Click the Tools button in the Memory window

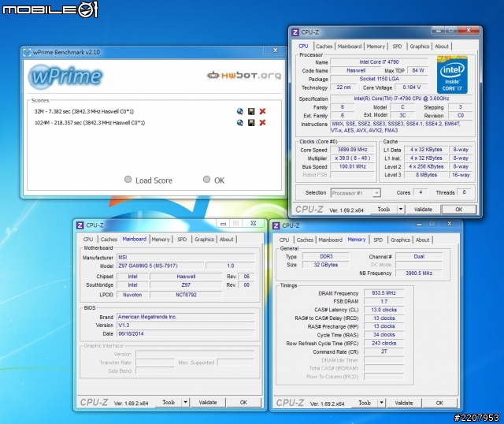364,403
